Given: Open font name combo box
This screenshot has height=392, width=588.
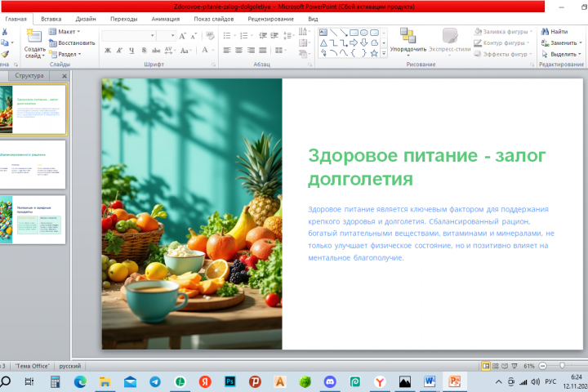Looking at the screenshot, I should pyautogui.click(x=129, y=36).
